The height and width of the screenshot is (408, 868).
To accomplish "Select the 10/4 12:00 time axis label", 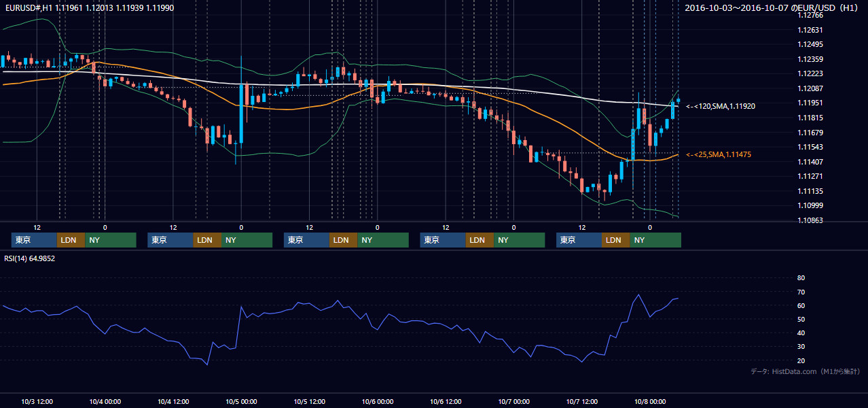I will pos(173,402).
